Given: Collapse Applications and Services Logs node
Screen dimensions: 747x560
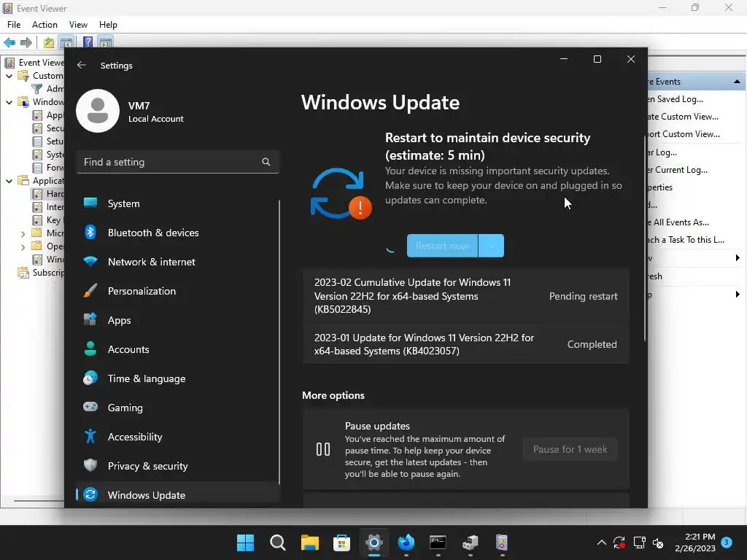Looking at the screenshot, I should point(9,181).
